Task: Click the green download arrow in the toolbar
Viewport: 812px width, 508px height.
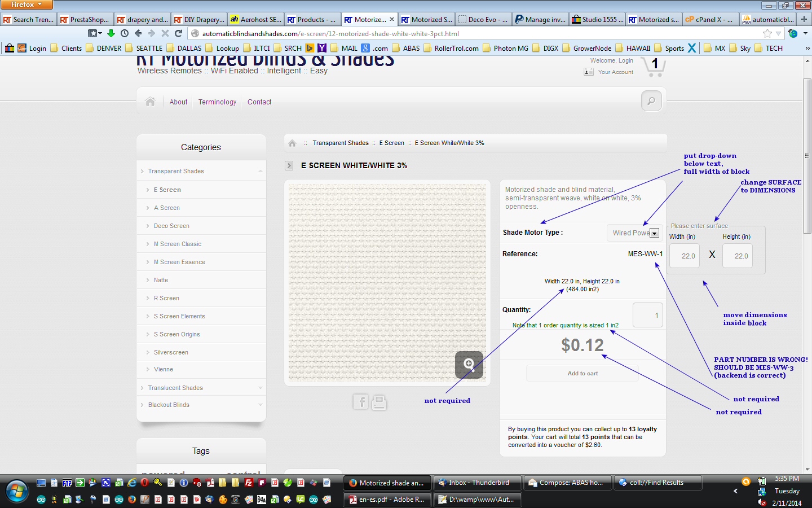Action: pyautogui.click(x=111, y=34)
